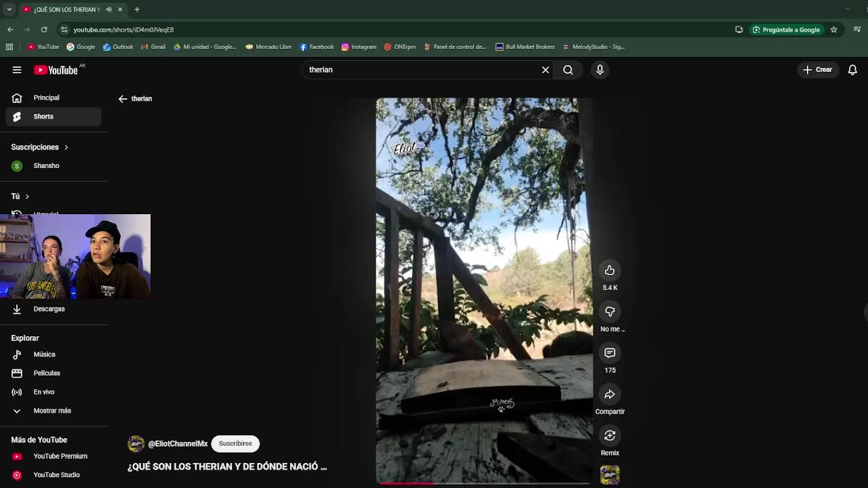Click the @EliotChannelMx channel name

pos(178,444)
